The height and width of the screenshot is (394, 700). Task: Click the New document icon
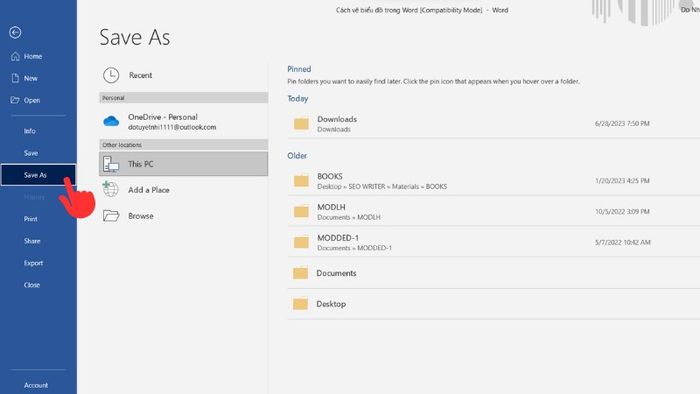tap(15, 78)
